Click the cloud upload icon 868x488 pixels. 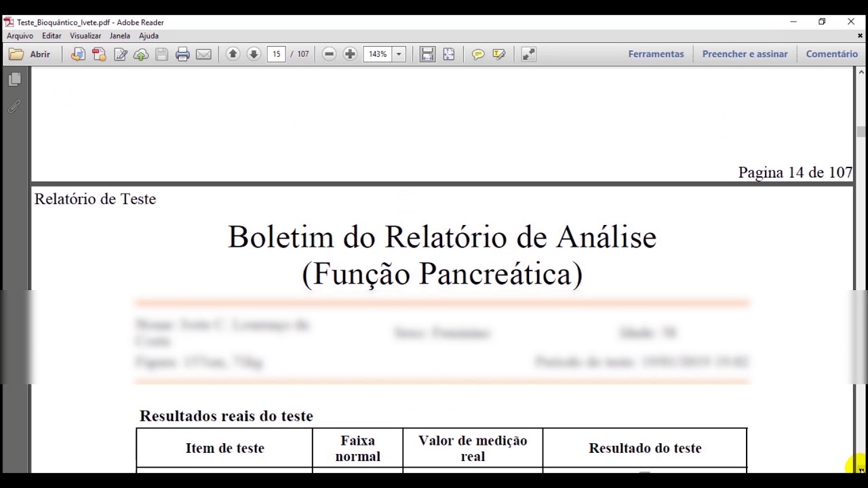141,54
